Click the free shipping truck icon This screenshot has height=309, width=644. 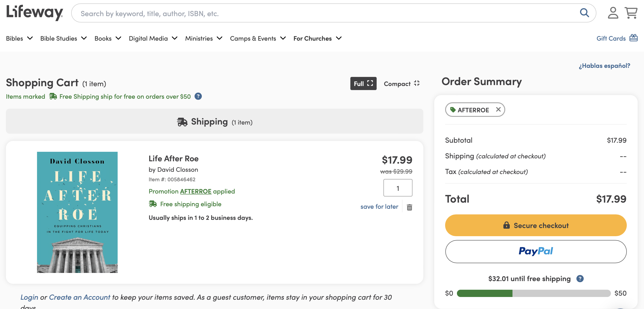click(x=53, y=96)
